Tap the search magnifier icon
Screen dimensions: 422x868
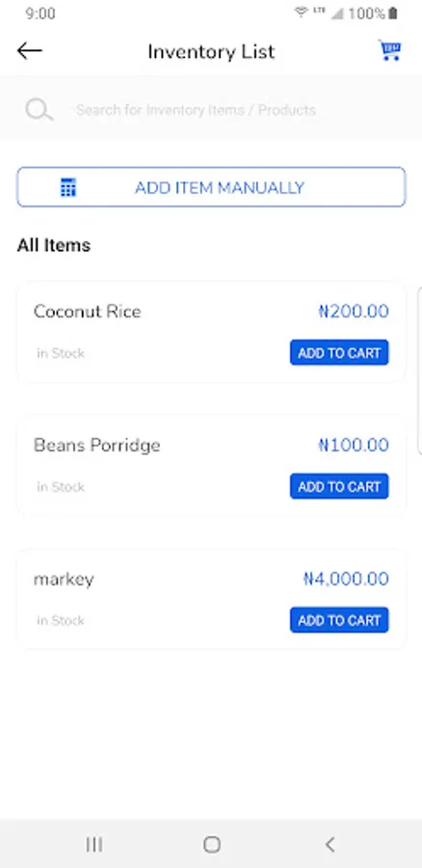(x=40, y=110)
